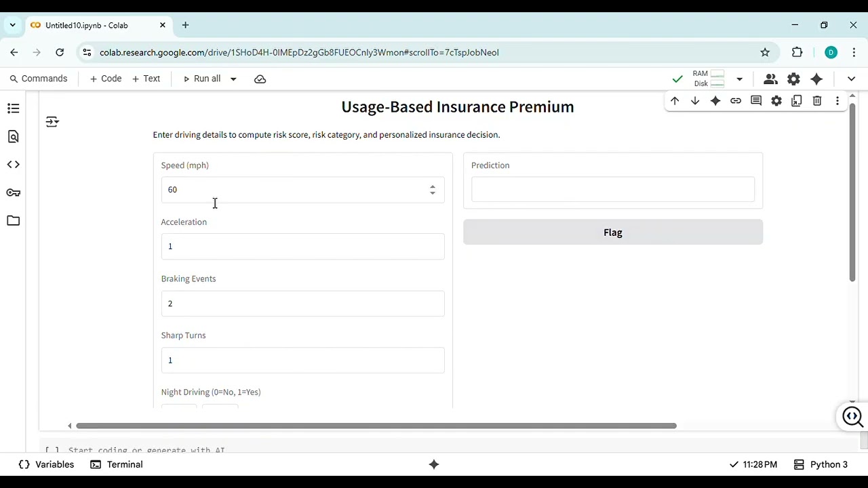Open a new browser tab
This screenshot has width=868, height=488.
pyautogui.click(x=185, y=25)
